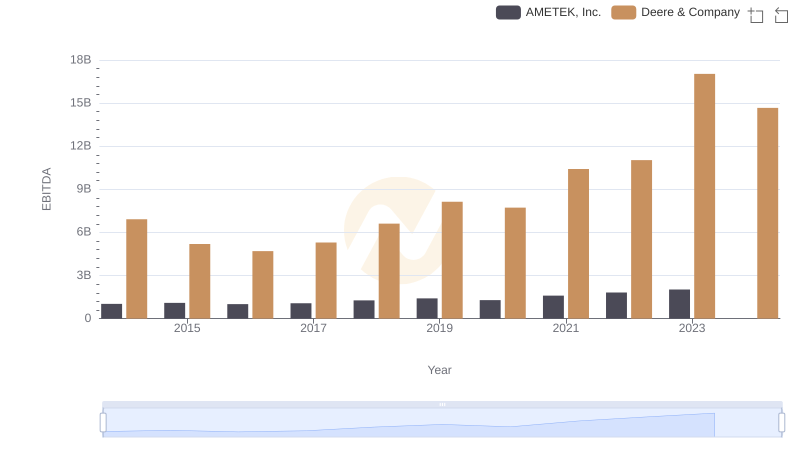The image size is (800, 461).
Task: Click the Deere bar for 2024
Action: 767,213
